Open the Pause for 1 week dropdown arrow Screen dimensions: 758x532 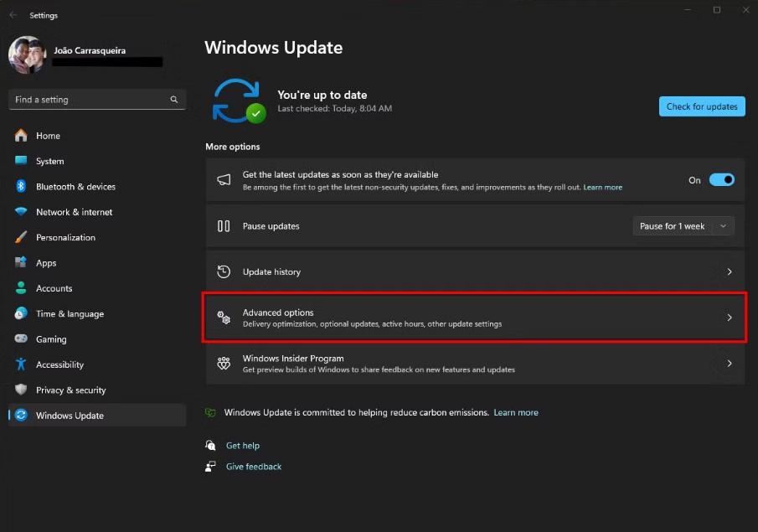pyautogui.click(x=723, y=226)
